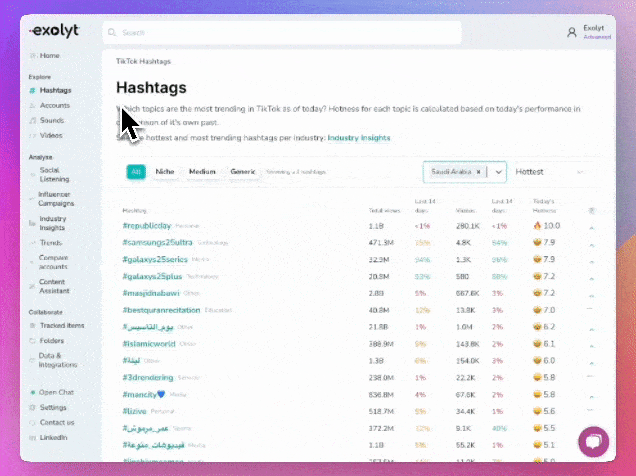Open the #bestquranrecitation hashtag
Viewport: 636px width, 476px height.
pyautogui.click(x=161, y=310)
